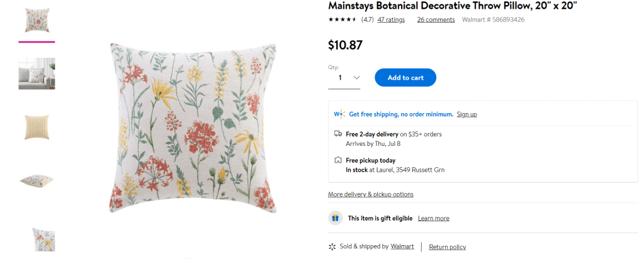Open the 26 comments link

[x=436, y=19]
